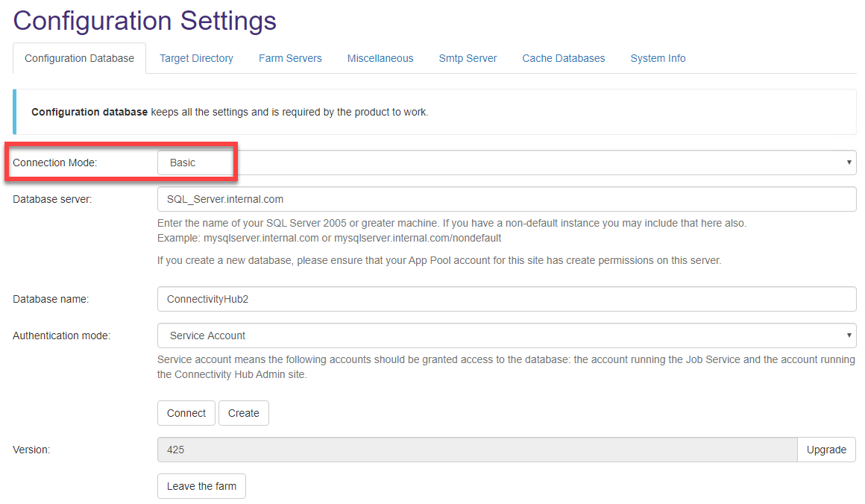Click the Create database button
Viewport: 865px width, 504px height.
[243, 413]
